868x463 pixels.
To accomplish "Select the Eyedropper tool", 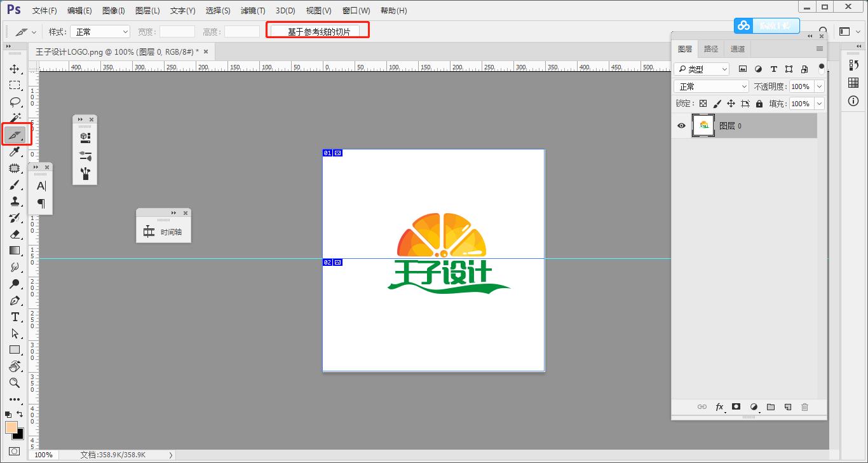I will click(x=15, y=151).
